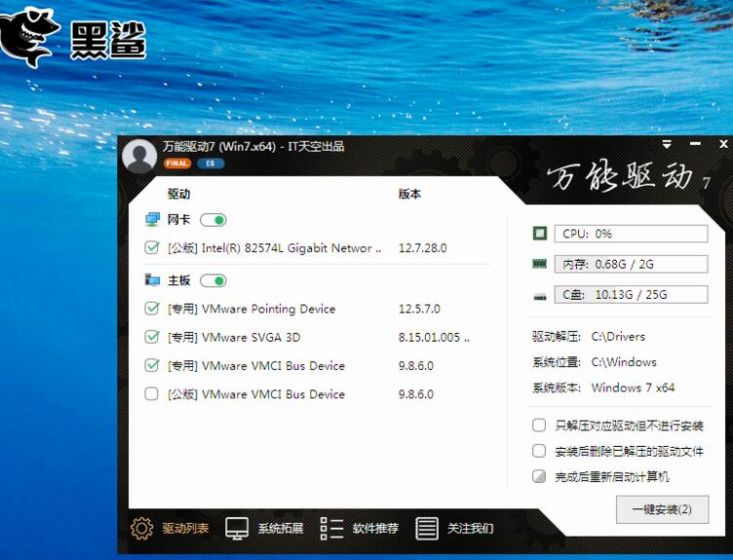Screen dimensions: 733x560
Task: Switch to the 系统拓展 tab
Action: pos(281,529)
